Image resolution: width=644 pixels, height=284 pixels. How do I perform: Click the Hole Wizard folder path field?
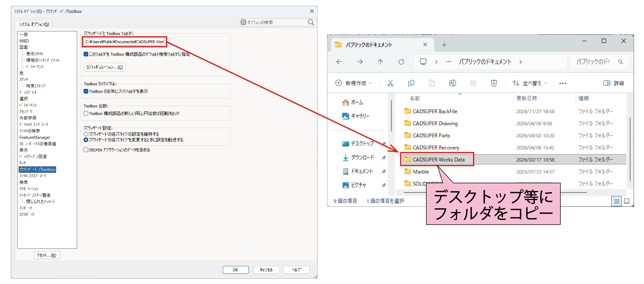coord(125,42)
